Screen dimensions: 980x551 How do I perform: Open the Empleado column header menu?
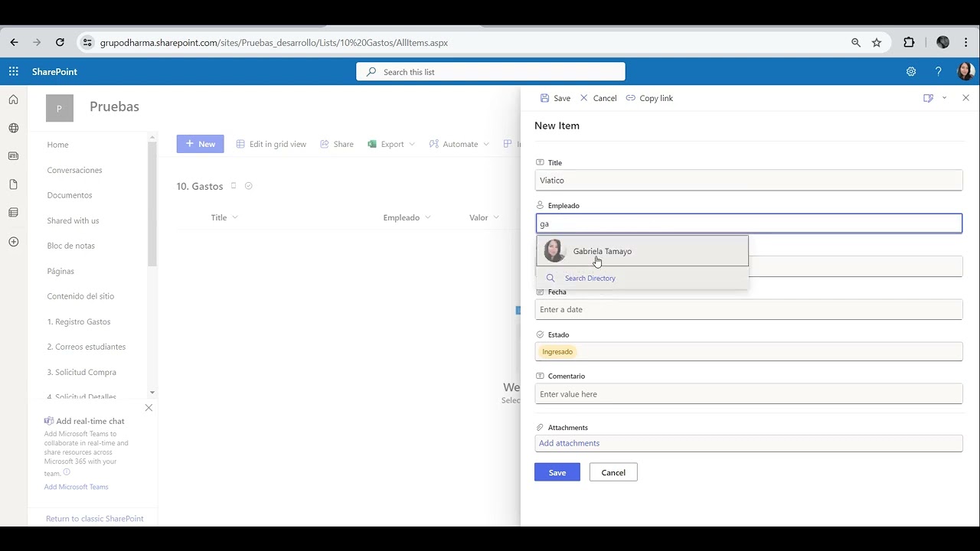pyautogui.click(x=407, y=217)
